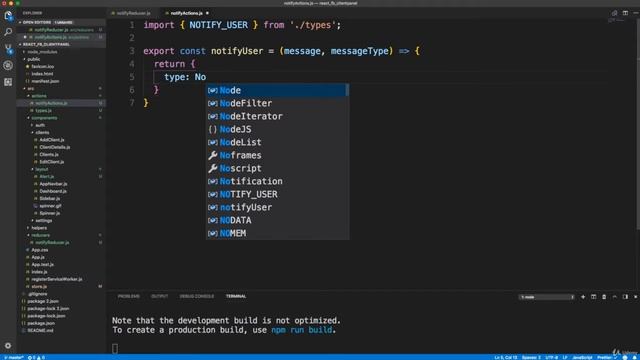Collapse the clients folder
640x360 pixels.
42,133
